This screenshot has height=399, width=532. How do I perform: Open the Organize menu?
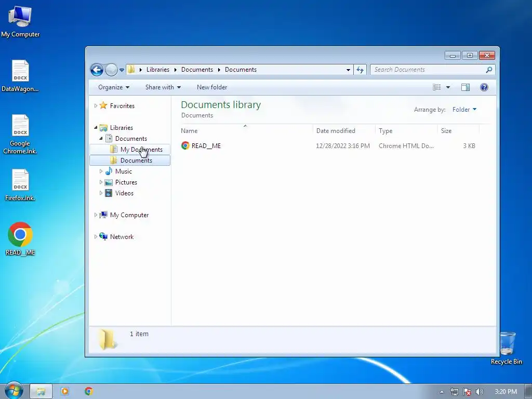[x=114, y=87]
